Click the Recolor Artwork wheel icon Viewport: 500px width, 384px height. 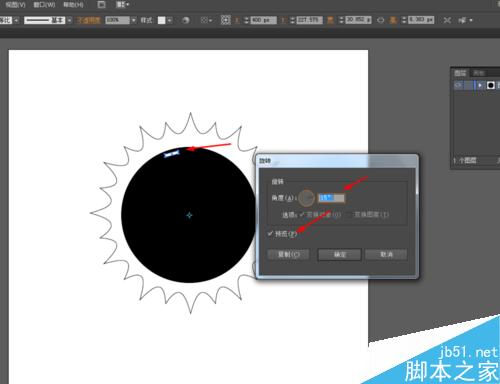click(186, 20)
